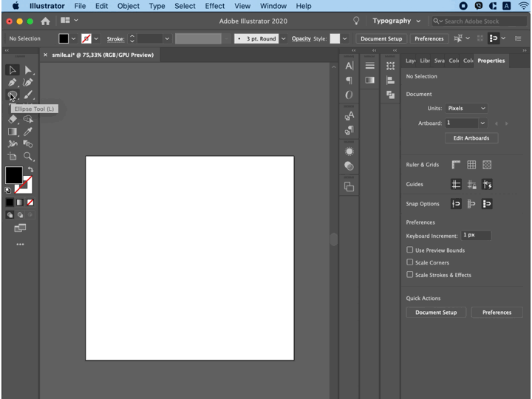
Task: Choose the Eyedropper tool
Action: point(28,132)
